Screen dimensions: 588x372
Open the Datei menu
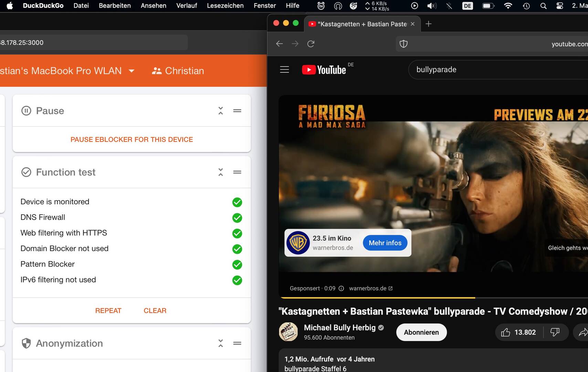pyautogui.click(x=81, y=6)
